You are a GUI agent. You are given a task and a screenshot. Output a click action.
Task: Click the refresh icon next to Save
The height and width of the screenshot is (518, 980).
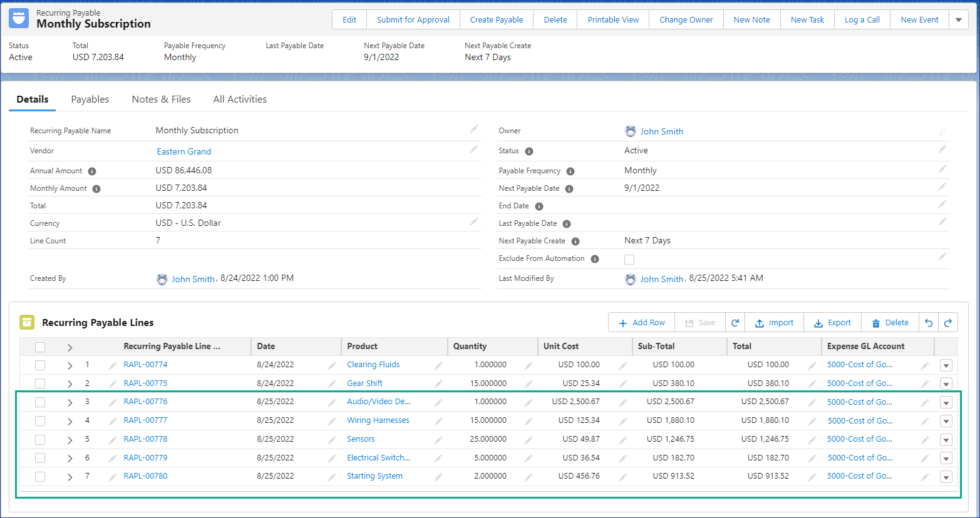(735, 322)
